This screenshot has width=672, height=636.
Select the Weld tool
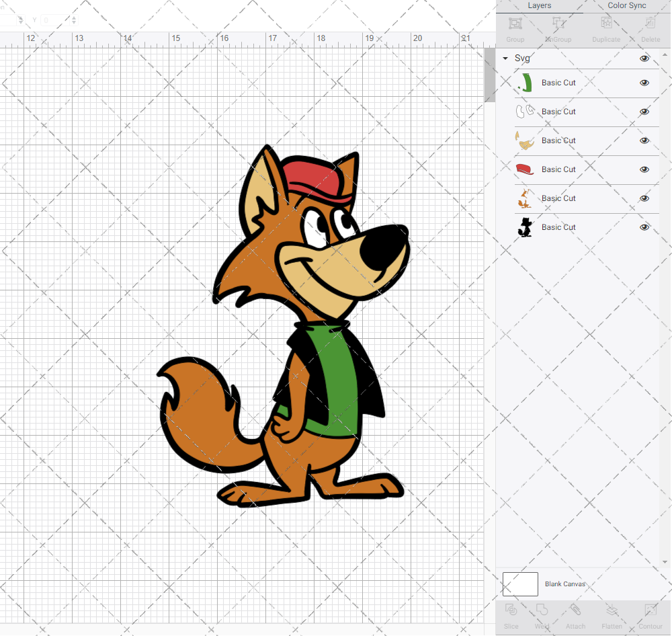(x=542, y=616)
